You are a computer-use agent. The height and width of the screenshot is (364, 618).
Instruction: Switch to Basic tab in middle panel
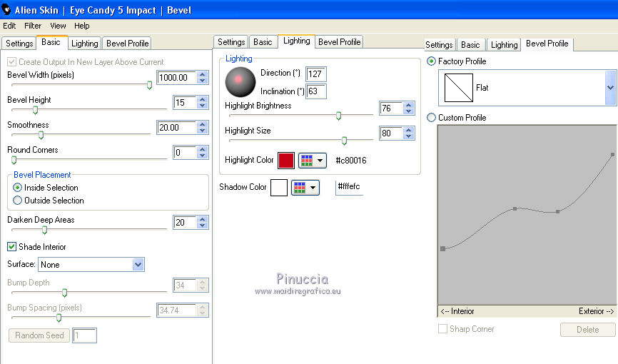(263, 42)
